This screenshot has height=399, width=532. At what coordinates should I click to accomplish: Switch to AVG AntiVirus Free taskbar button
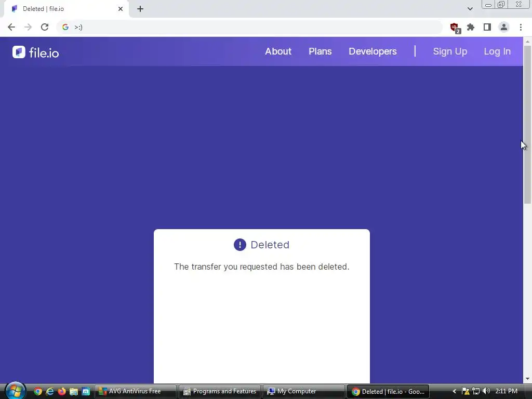pyautogui.click(x=136, y=391)
